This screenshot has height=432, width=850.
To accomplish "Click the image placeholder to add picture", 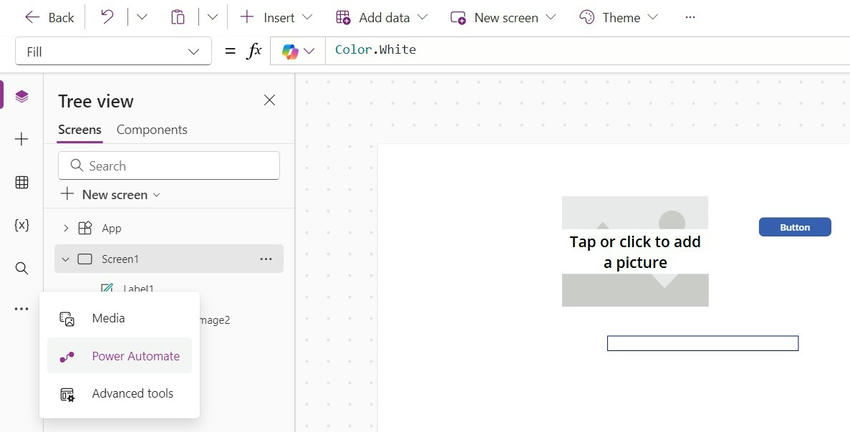I will 635,252.
